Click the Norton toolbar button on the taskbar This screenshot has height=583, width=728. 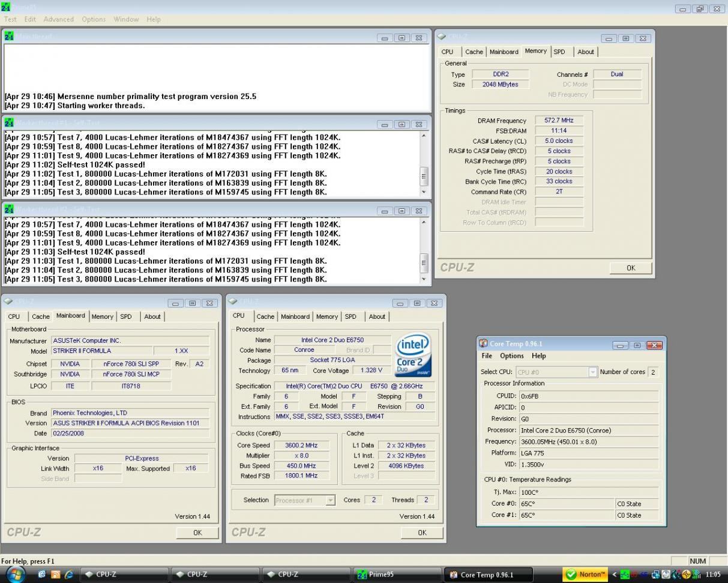click(x=585, y=575)
